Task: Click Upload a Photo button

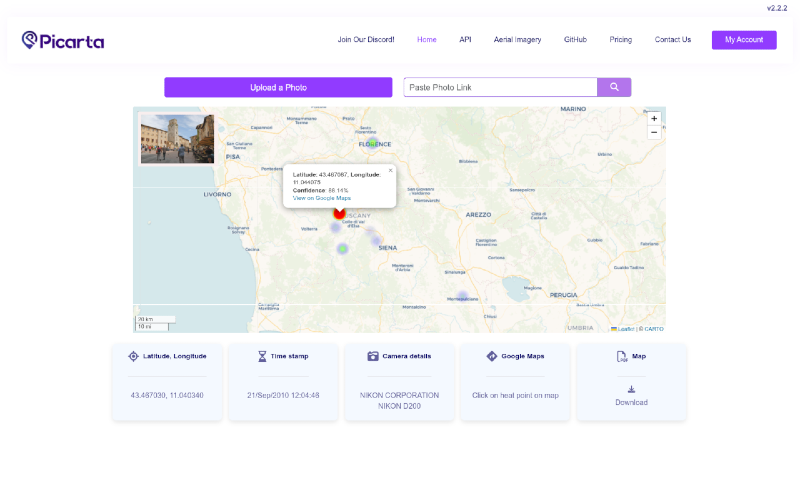Action: tap(278, 87)
